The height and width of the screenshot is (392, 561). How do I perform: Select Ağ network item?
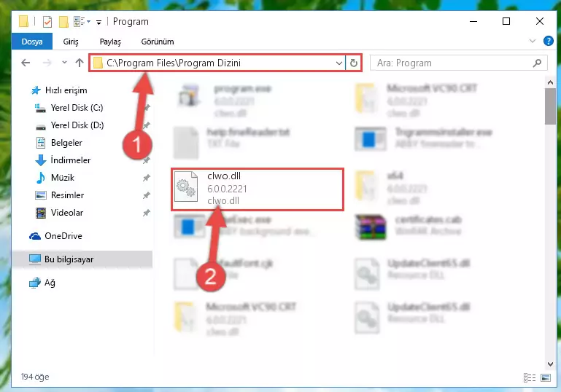[42, 283]
